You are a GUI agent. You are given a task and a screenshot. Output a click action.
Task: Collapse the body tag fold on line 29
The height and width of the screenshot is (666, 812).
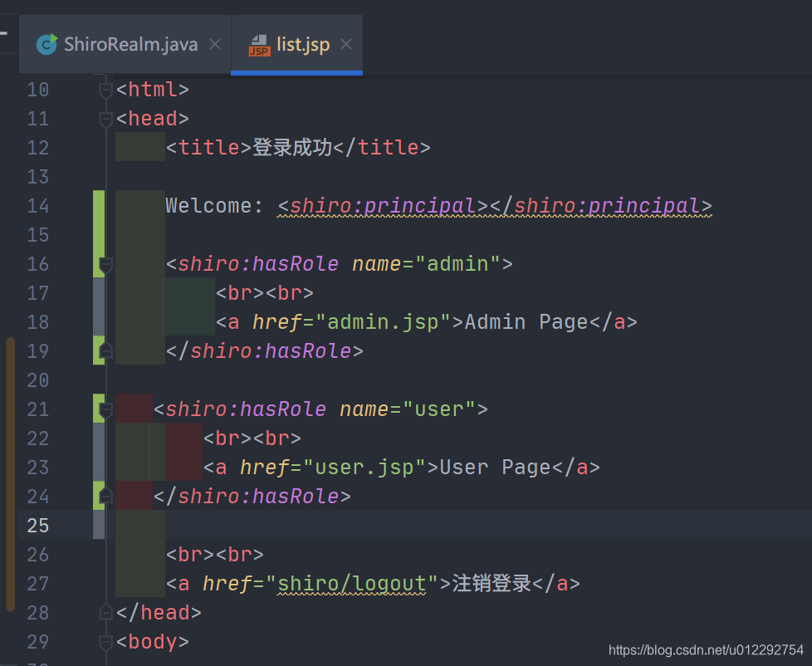(x=105, y=642)
